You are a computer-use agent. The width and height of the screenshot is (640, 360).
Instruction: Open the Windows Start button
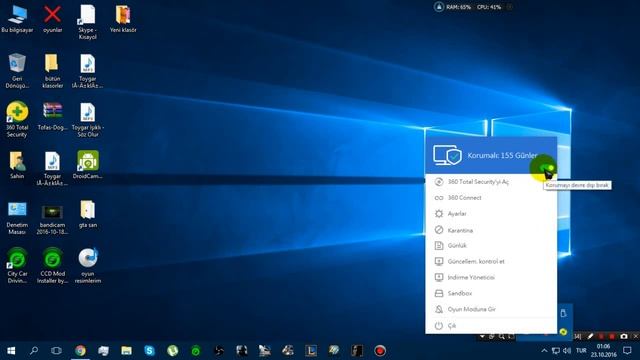pyautogui.click(x=11, y=351)
